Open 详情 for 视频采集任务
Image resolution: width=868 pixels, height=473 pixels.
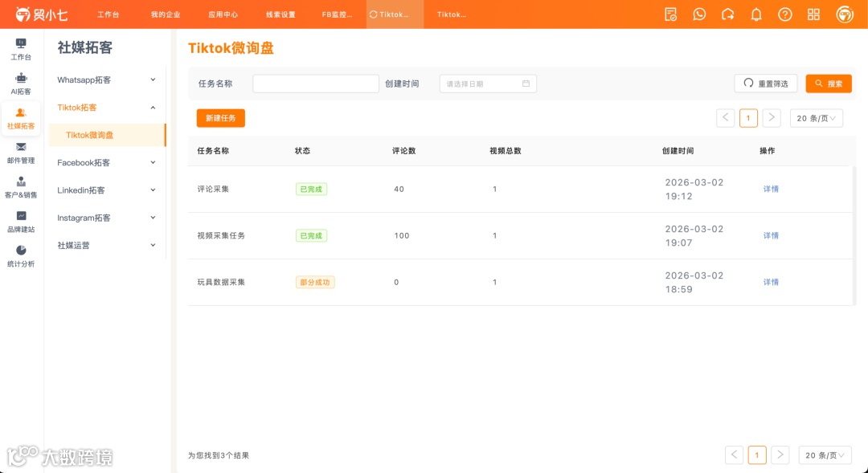(771, 235)
